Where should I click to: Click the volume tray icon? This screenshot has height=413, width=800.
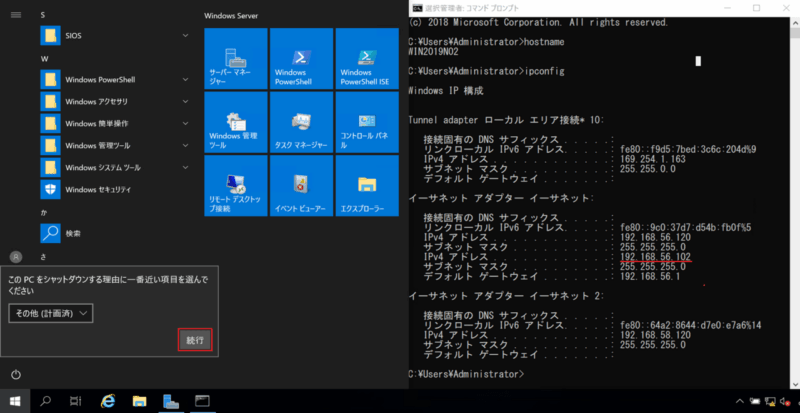(x=785, y=401)
